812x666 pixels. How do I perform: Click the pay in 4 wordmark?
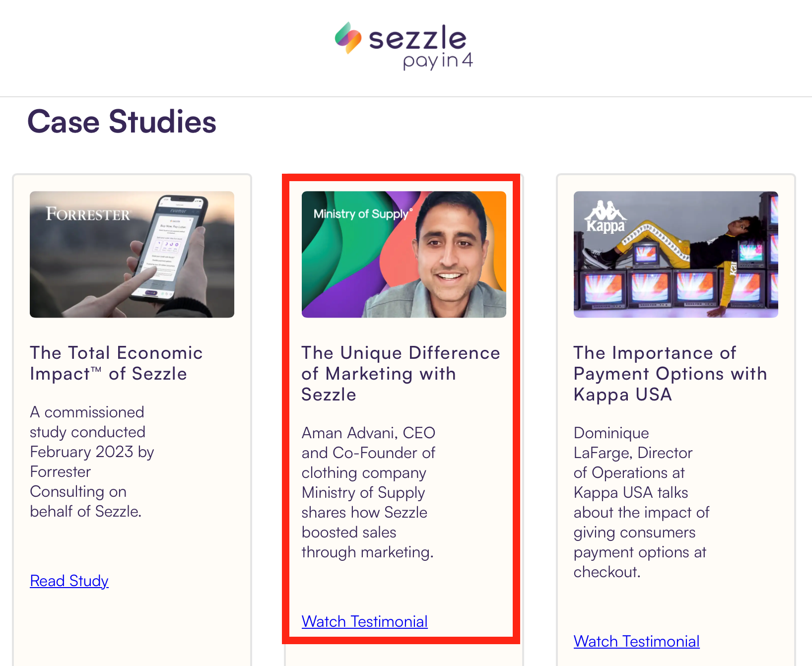pos(438,62)
